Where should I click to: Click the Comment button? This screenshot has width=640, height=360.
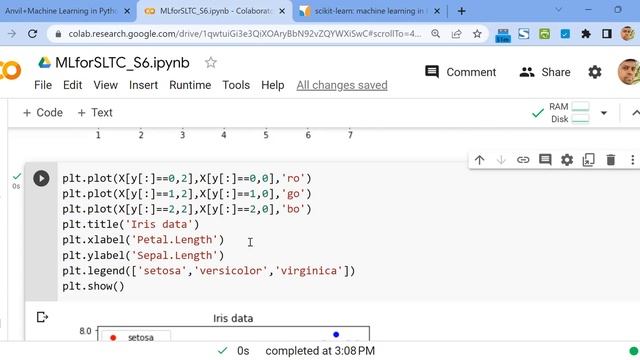[x=460, y=72]
